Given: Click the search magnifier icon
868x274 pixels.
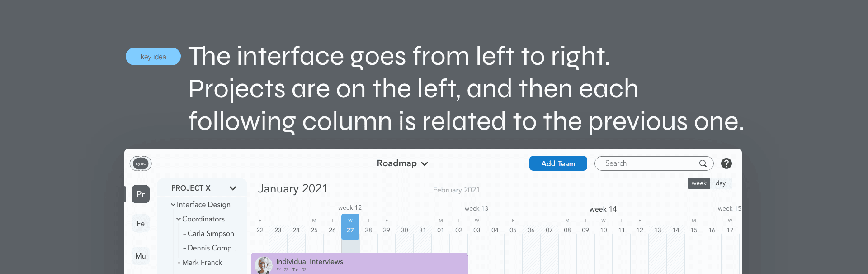Looking at the screenshot, I should (703, 163).
